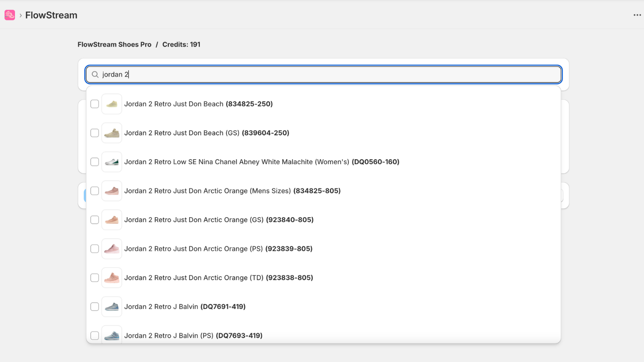The width and height of the screenshot is (644, 362).
Task: Tick the J Balvin (PS) DQ7693-419 checkbox
Action: pyautogui.click(x=95, y=335)
